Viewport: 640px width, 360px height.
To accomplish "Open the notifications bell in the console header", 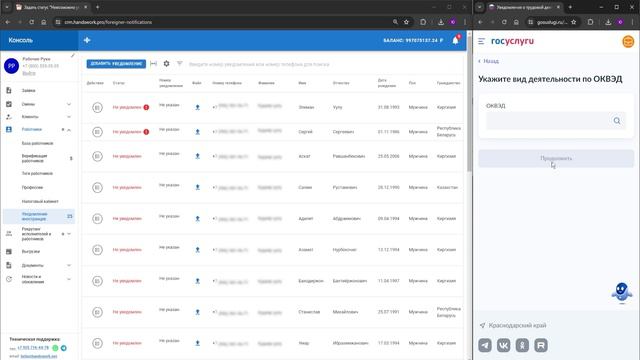I will [x=456, y=40].
